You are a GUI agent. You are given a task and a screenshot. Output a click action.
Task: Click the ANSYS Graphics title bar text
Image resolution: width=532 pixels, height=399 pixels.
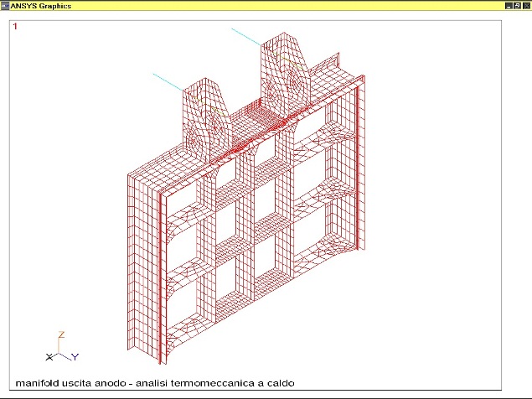(41, 6)
